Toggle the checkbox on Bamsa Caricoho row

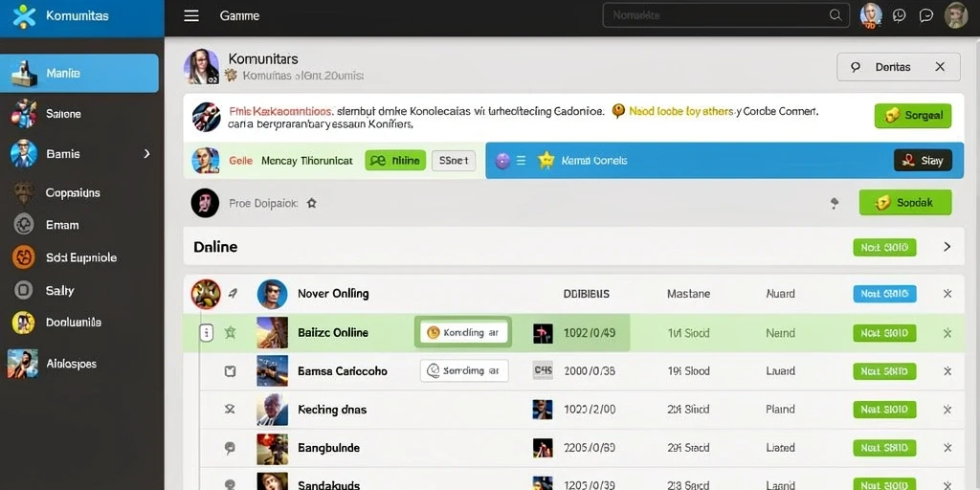230,371
